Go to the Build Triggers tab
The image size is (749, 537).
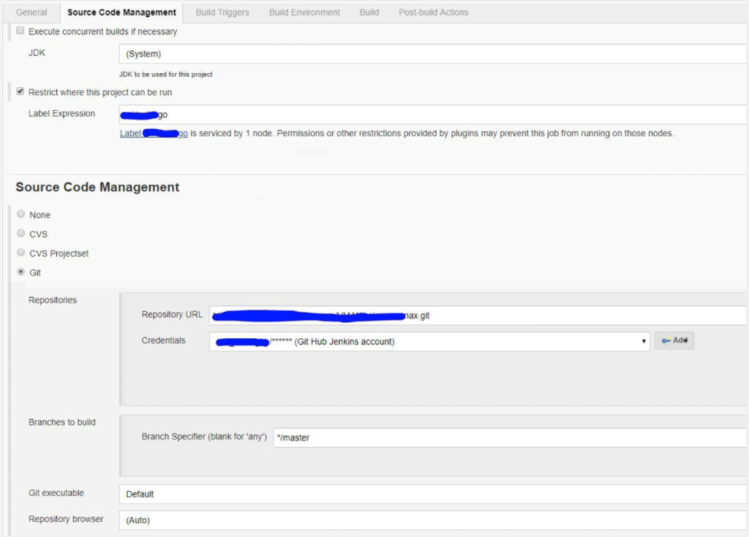222,12
